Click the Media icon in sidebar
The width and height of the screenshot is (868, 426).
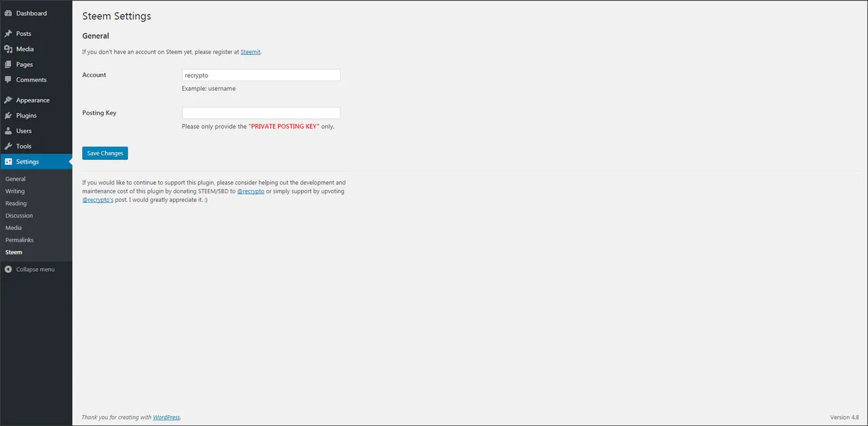click(8, 49)
